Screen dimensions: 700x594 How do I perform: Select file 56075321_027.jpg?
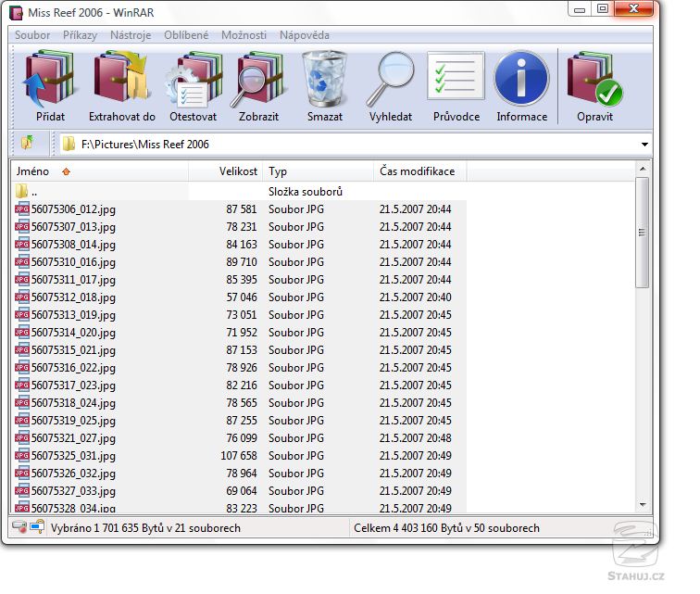73,438
